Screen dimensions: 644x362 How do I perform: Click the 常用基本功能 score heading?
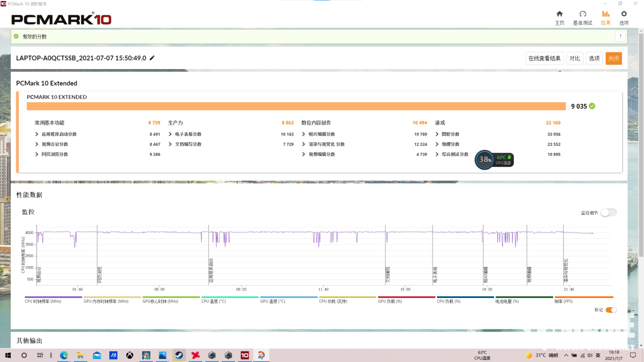49,123
